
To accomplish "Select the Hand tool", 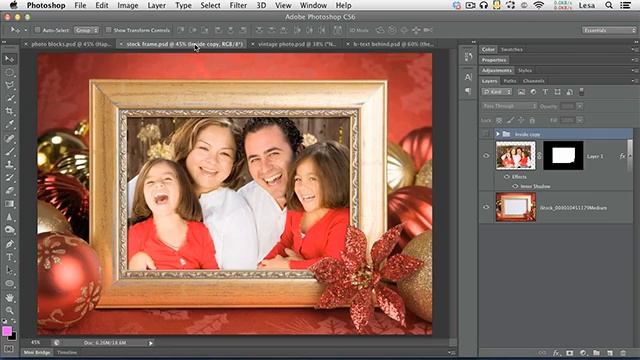I will click(x=9, y=298).
